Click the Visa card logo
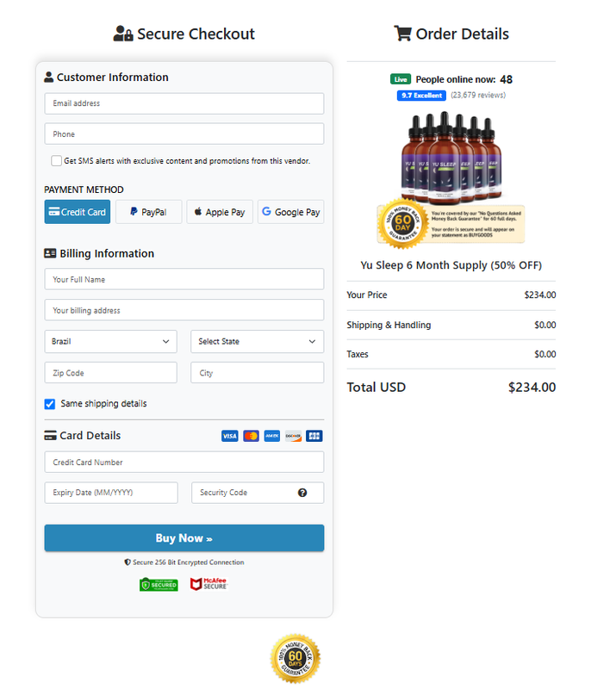 pos(229,436)
